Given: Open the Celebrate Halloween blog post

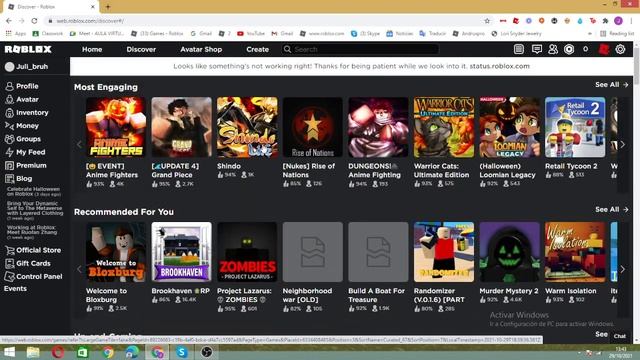Looking at the screenshot, I should pyautogui.click(x=34, y=191).
